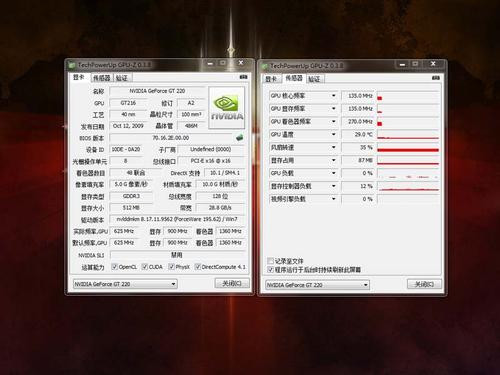Open the validation tab in right window

[314, 79]
